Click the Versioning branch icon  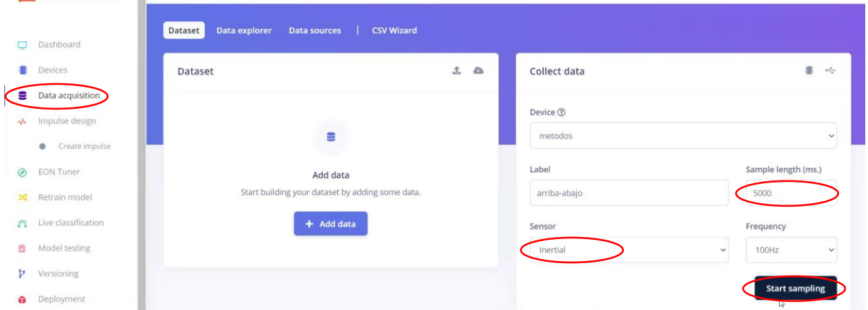coord(23,274)
